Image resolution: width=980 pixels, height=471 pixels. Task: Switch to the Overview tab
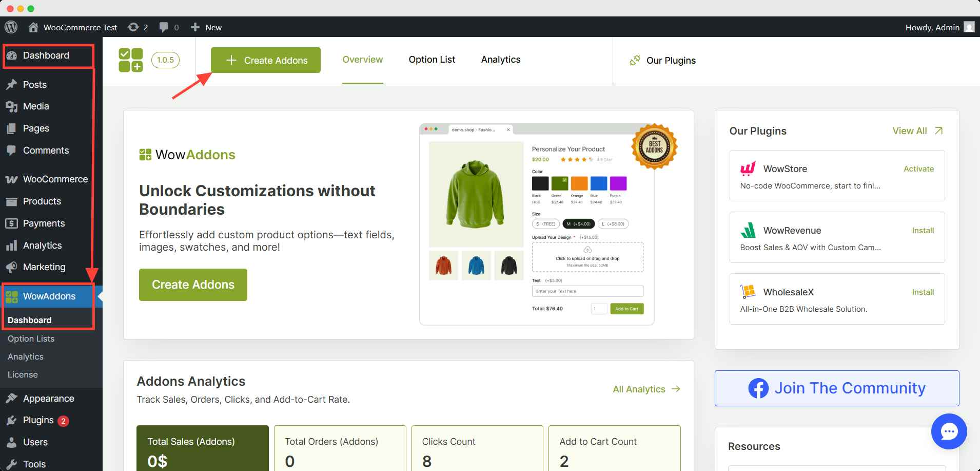[363, 60]
